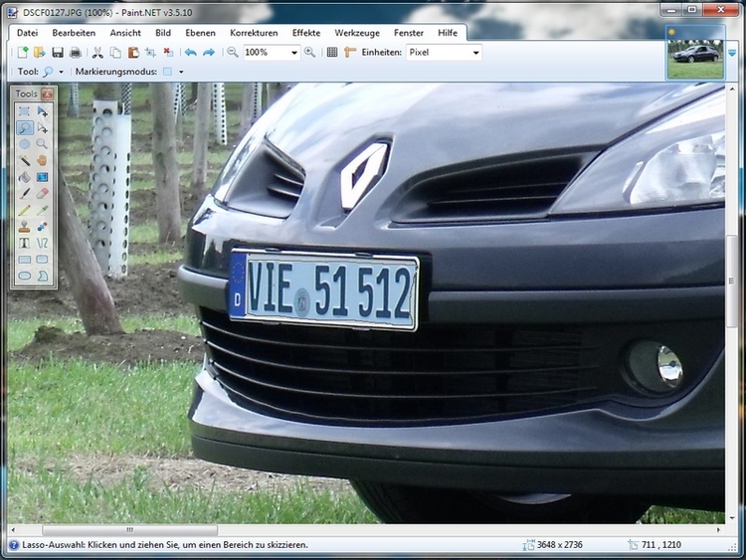
Task: Open the Fenster menu
Action: pyautogui.click(x=408, y=33)
